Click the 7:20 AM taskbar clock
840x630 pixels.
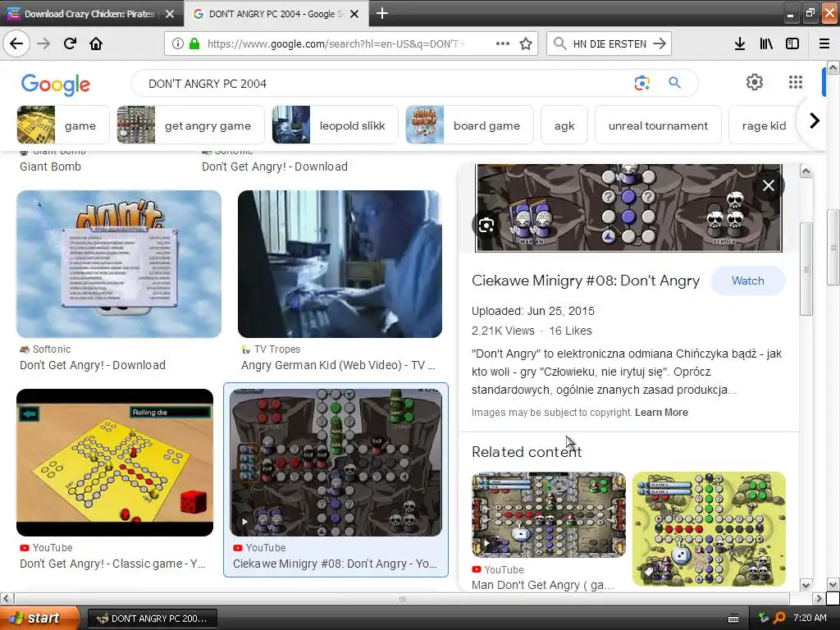[810, 618]
